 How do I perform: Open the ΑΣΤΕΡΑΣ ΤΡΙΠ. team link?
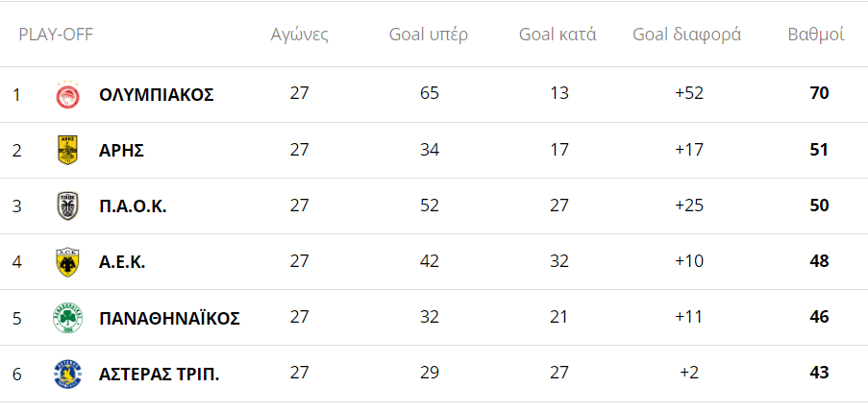159,373
